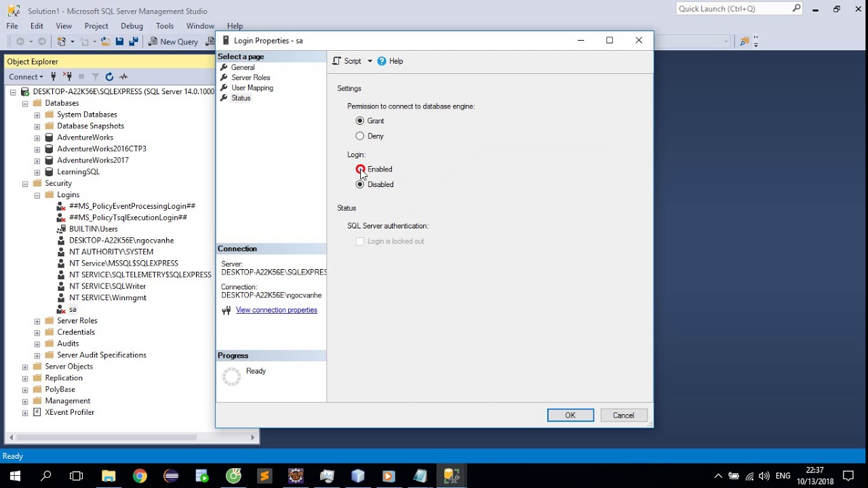Open the View menu
The image size is (868, 488).
[x=64, y=26]
